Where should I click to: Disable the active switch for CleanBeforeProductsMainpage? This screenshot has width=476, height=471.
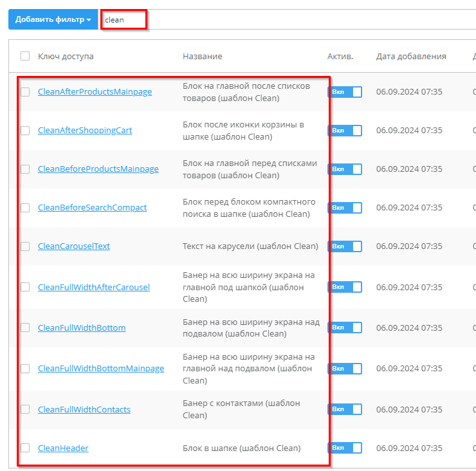point(345,169)
